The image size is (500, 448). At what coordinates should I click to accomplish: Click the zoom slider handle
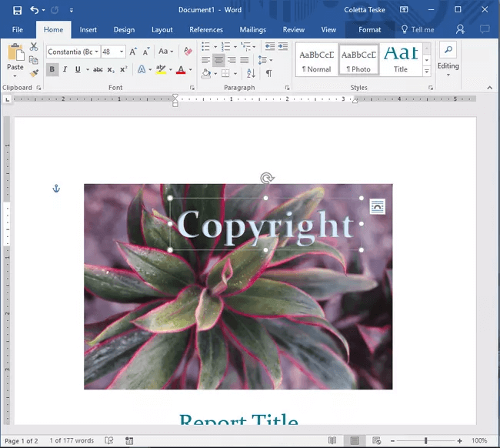point(425,440)
